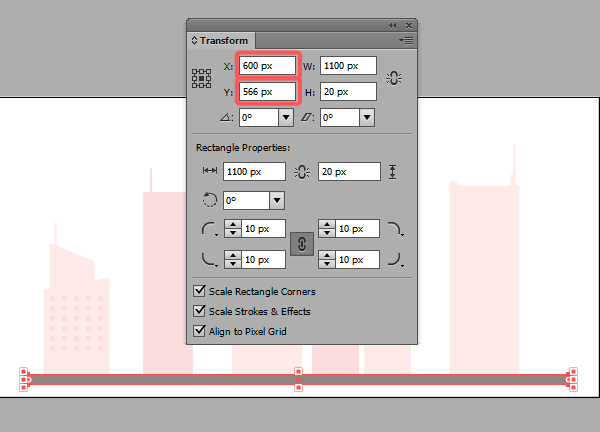Click bottom-left bounding handle of gray rectangle

23,388
